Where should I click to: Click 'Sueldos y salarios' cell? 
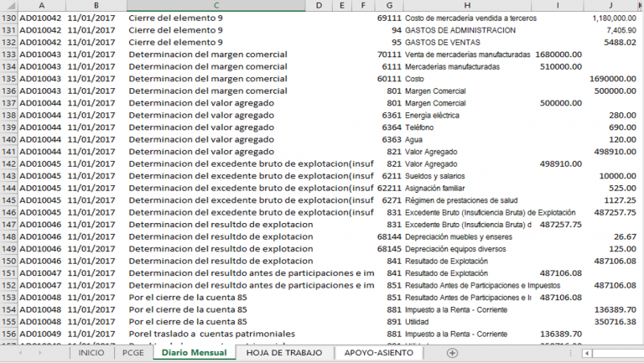(x=435, y=176)
